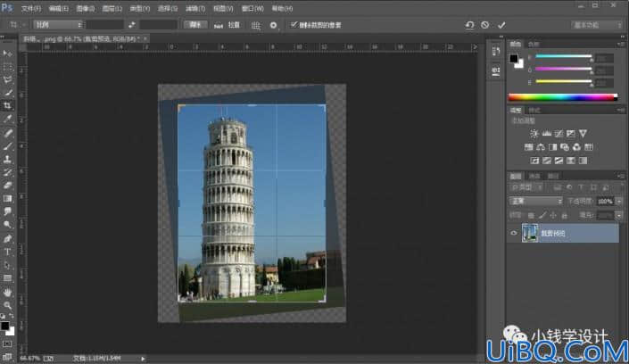Toggle the delete cropped pixels checkbox
The image size is (629, 364).
(294, 25)
